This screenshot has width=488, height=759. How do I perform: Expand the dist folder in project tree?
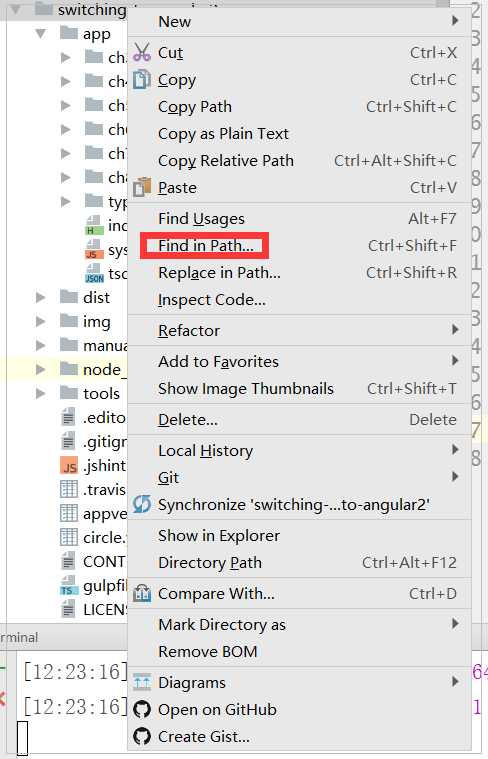click(41, 297)
